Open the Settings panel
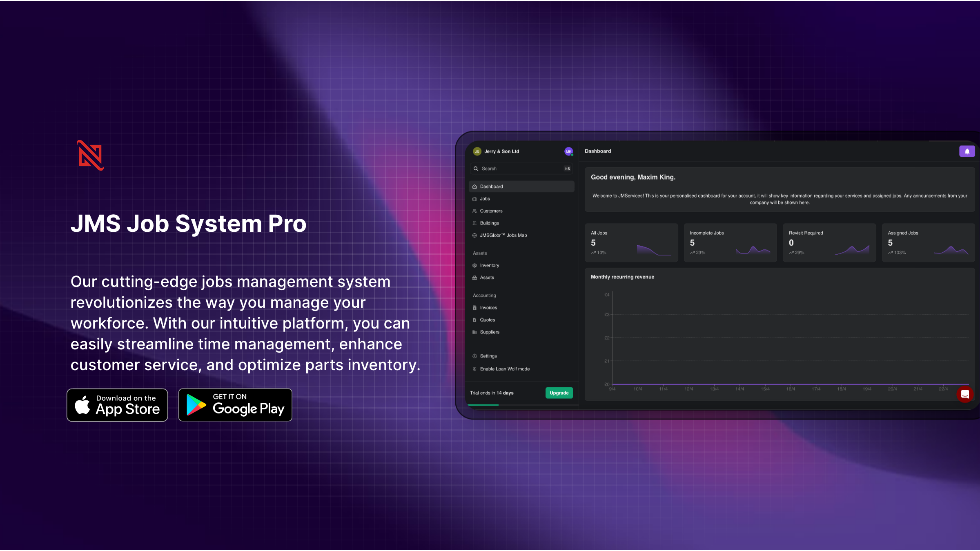This screenshot has width=980, height=551. coord(488,355)
